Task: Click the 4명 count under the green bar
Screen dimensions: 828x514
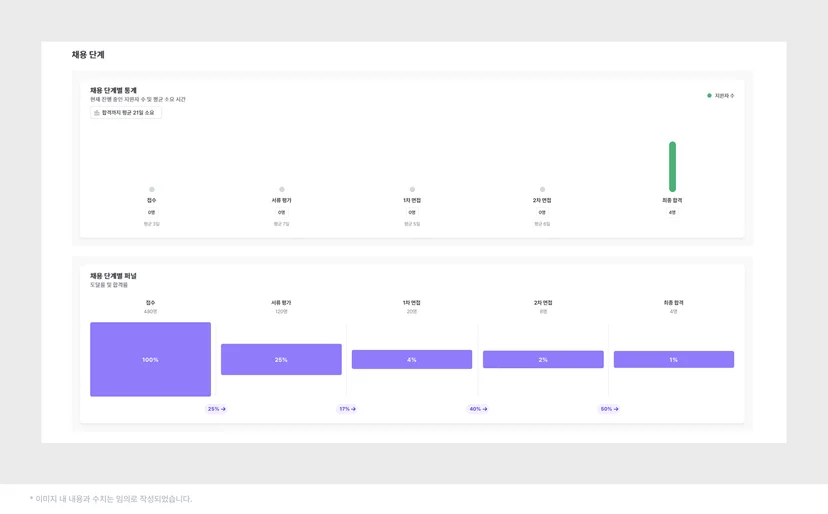Action: pyautogui.click(x=672, y=212)
